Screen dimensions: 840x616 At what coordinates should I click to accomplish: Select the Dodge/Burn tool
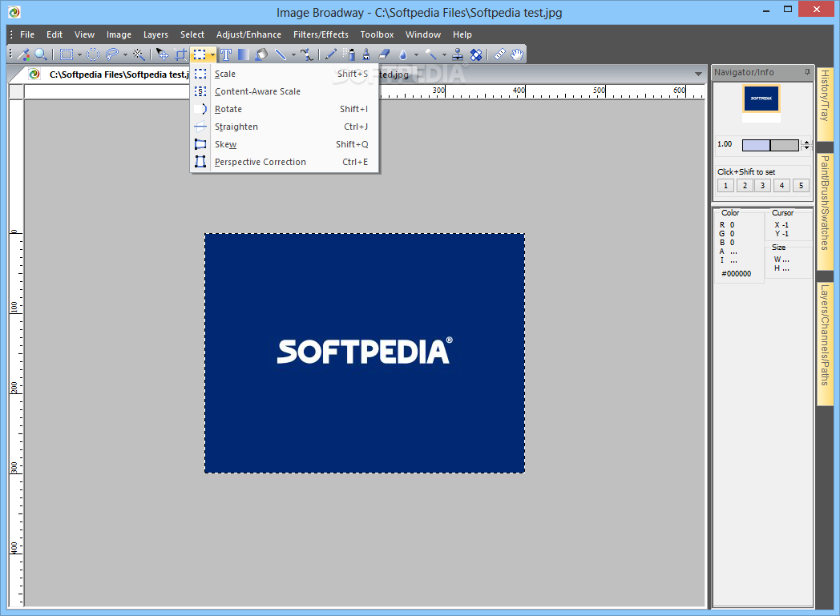tap(430, 54)
